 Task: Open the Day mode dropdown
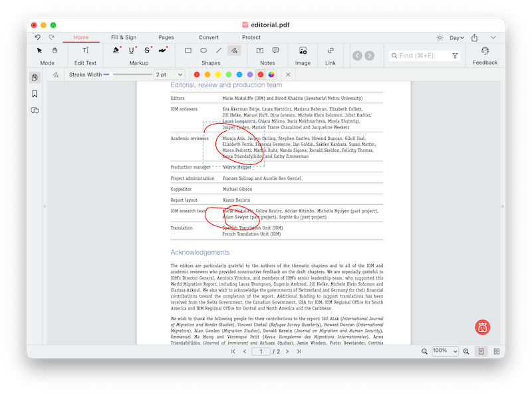457,38
